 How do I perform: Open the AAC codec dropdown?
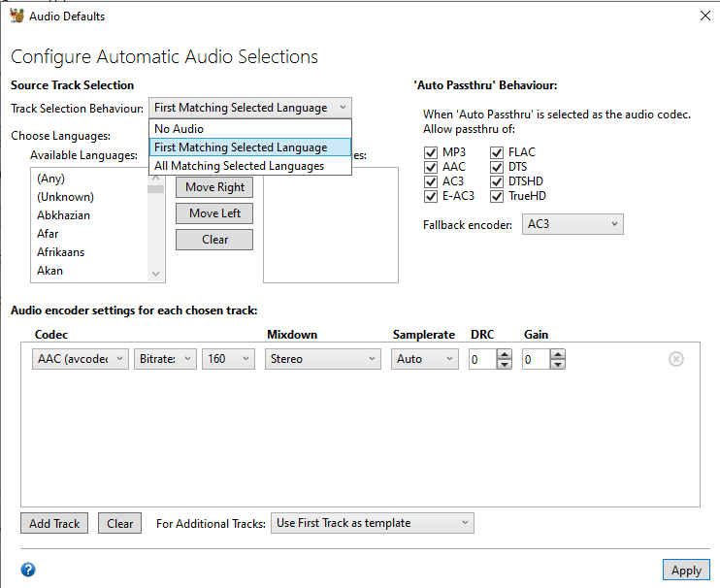(81, 359)
